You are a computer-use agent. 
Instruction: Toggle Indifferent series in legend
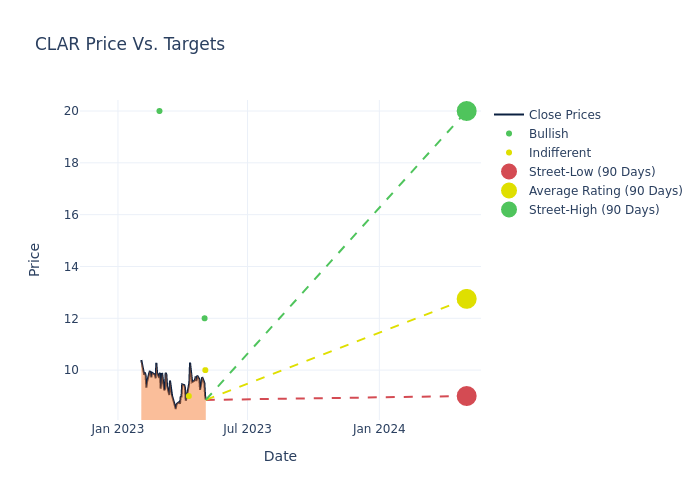559,153
